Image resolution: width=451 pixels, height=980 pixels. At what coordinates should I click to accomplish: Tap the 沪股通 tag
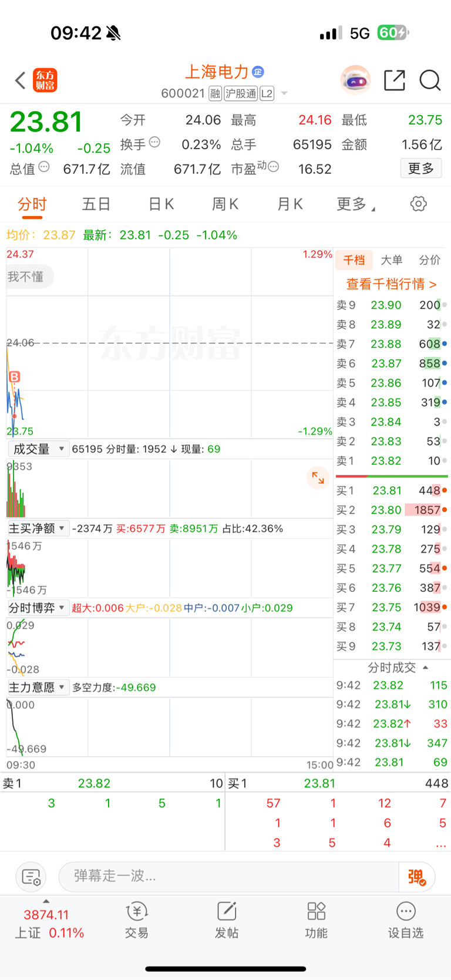click(x=241, y=93)
